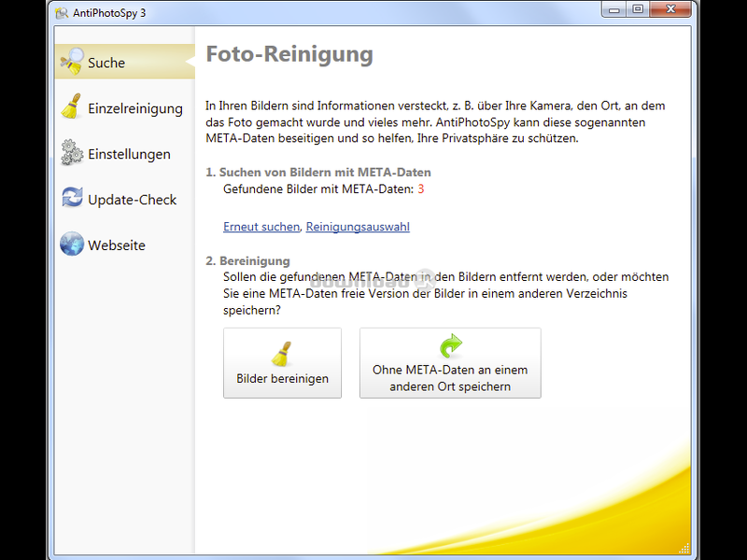Click the Suche magnifier broom icon
This screenshot has width=747, height=560.
coord(72,62)
